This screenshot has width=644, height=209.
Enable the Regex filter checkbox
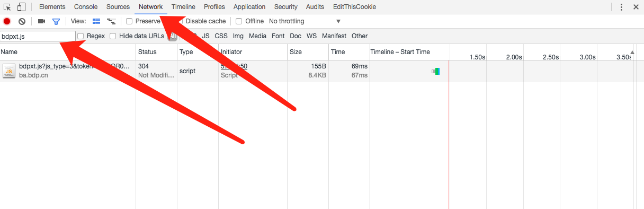coord(81,36)
